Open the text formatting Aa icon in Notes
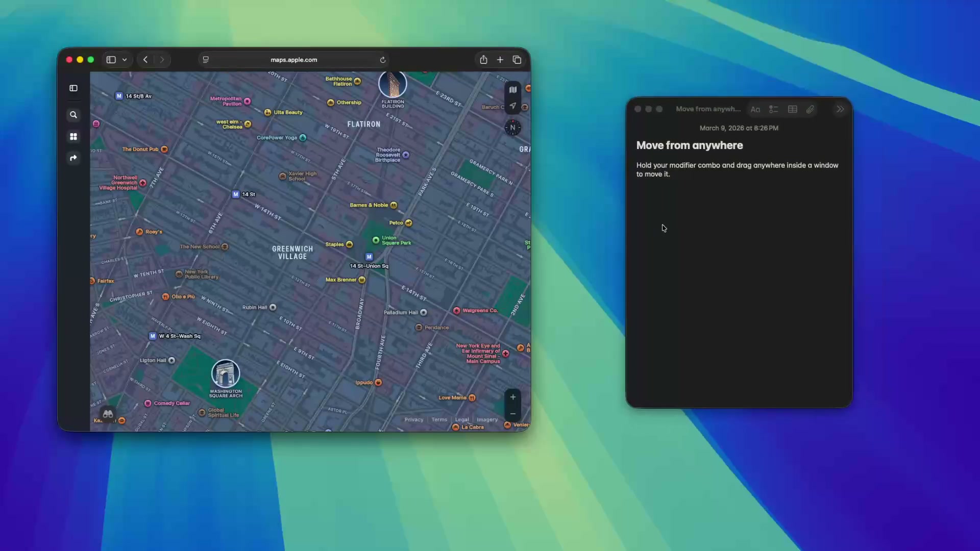This screenshot has height=551, width=980. pyautogui.click(x=755, y=109)
